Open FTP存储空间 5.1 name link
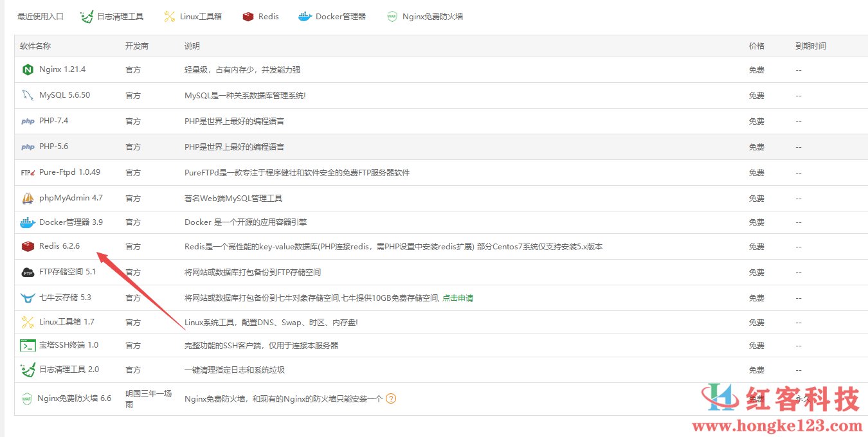Viewport: 868px width, 437px height. click(x=68, y=272)
